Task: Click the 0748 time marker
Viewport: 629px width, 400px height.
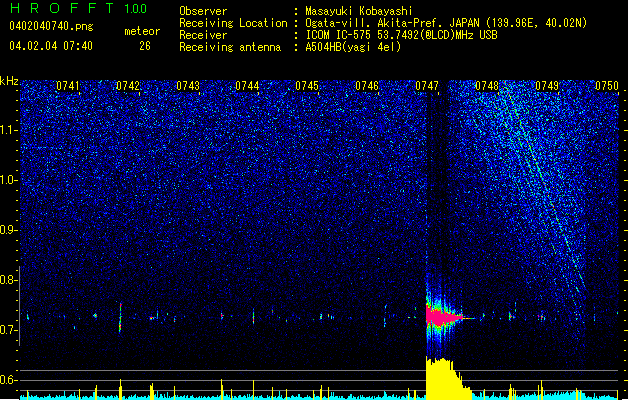Action: (x=487, y=86)
